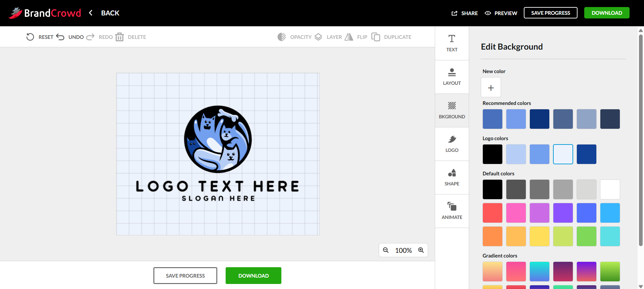Select the 'SLOGAN HERE' text on canvas

tap(218, 198)
